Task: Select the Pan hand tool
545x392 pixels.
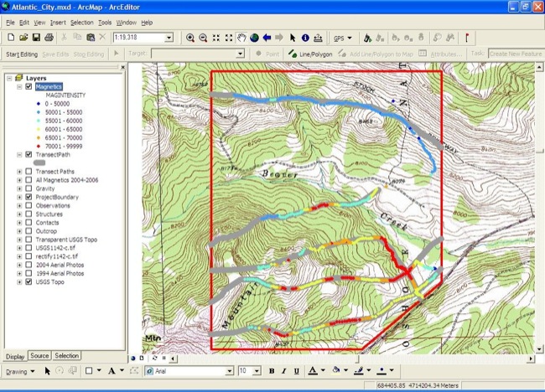Action: pos(241,38)
